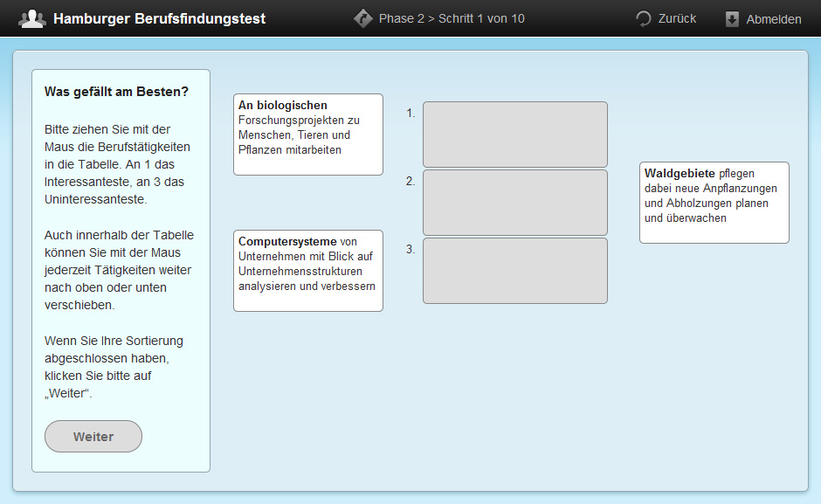Pick the 'Computersysteme' activity card

[x=307, y=271]
